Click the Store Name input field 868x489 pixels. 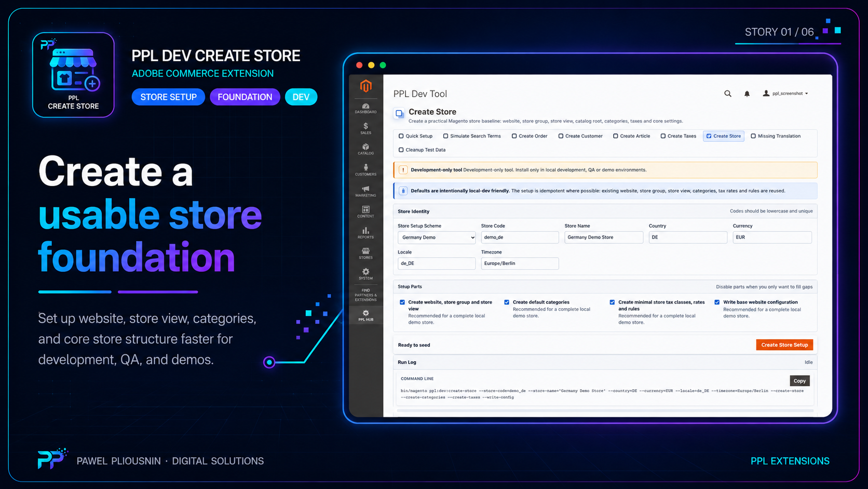(x=604, y=237)
